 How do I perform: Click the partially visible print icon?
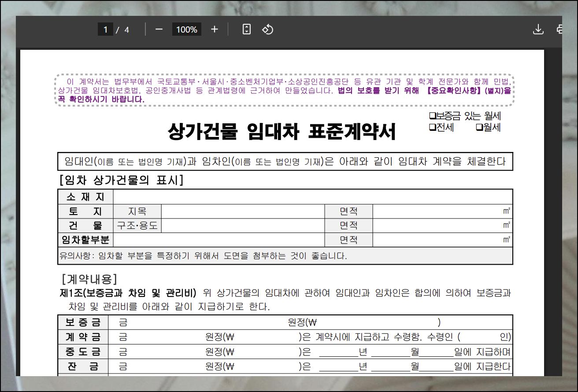[x=559, y=30]
